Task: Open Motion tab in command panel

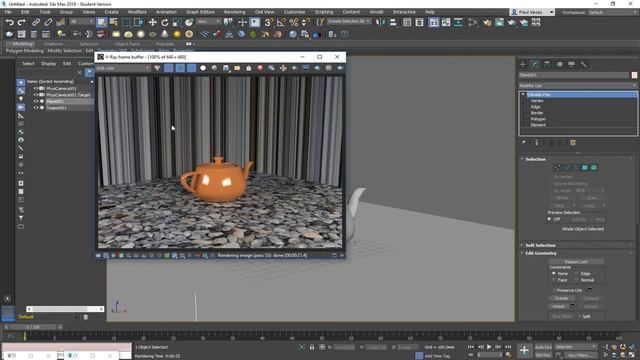Action: click(560, 64)
